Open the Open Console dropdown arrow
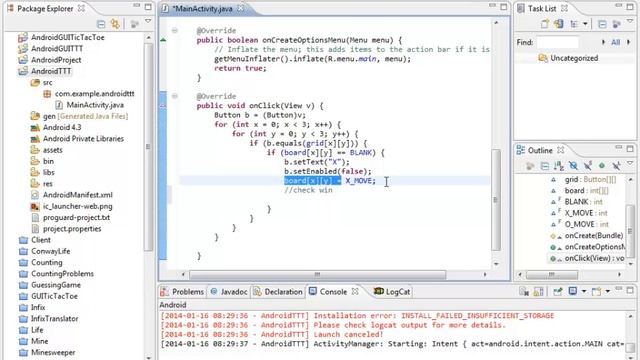Image resolution: width=640 pixels, height=360 pixels. pos(608,291)
